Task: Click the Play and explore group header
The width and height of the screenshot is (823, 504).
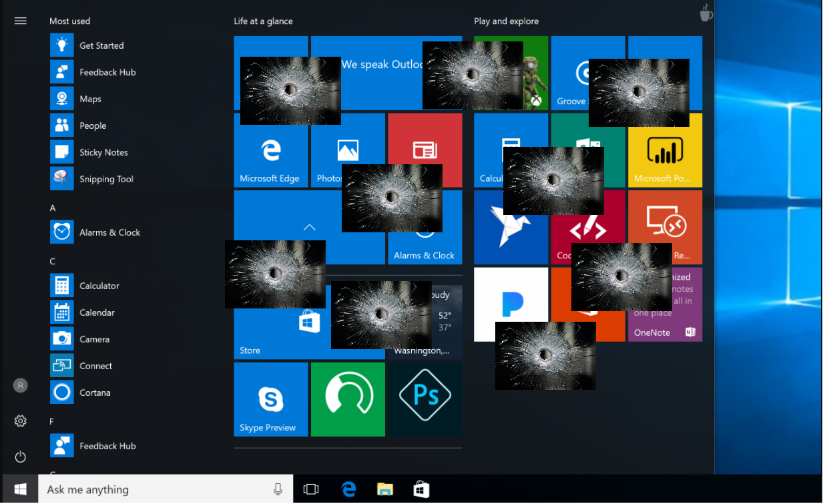Action: [507, 21]
